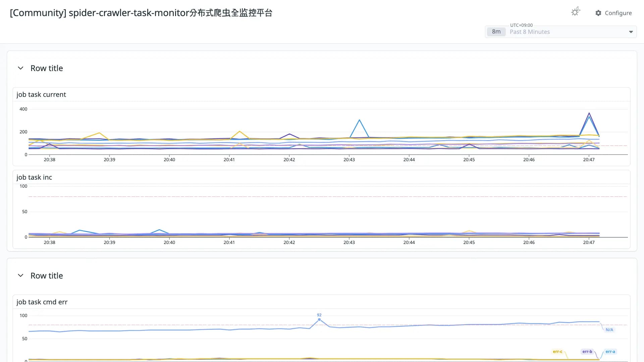
Task: Open Configure gear settings
Action: pyautogui.click(x=613, y=13)
